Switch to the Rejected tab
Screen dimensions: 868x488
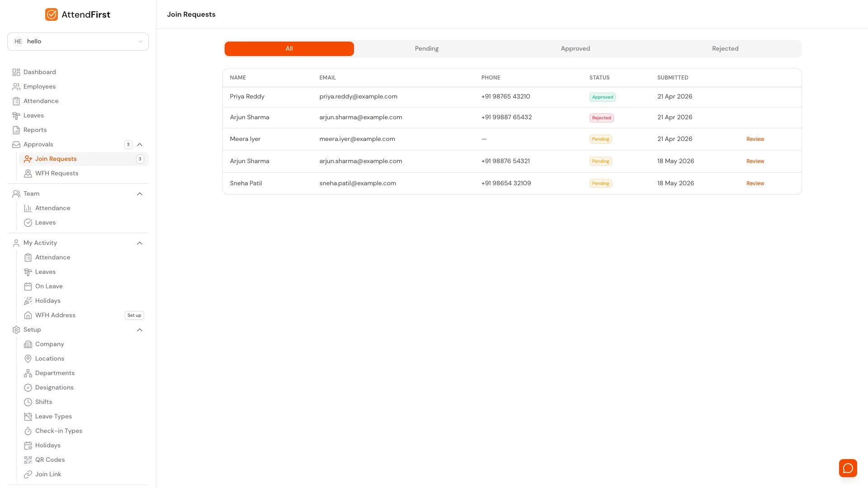pos(725,49)
